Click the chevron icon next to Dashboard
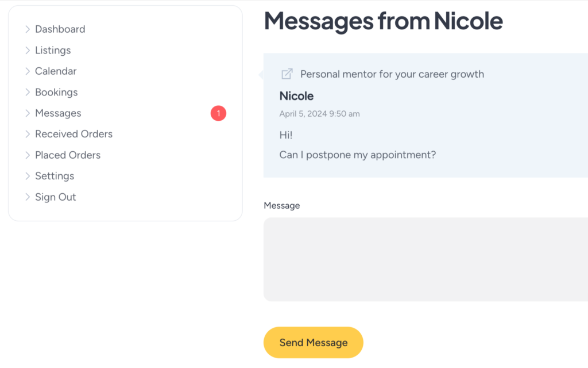Screen dimensions: 588x368 tap(28, 29)
